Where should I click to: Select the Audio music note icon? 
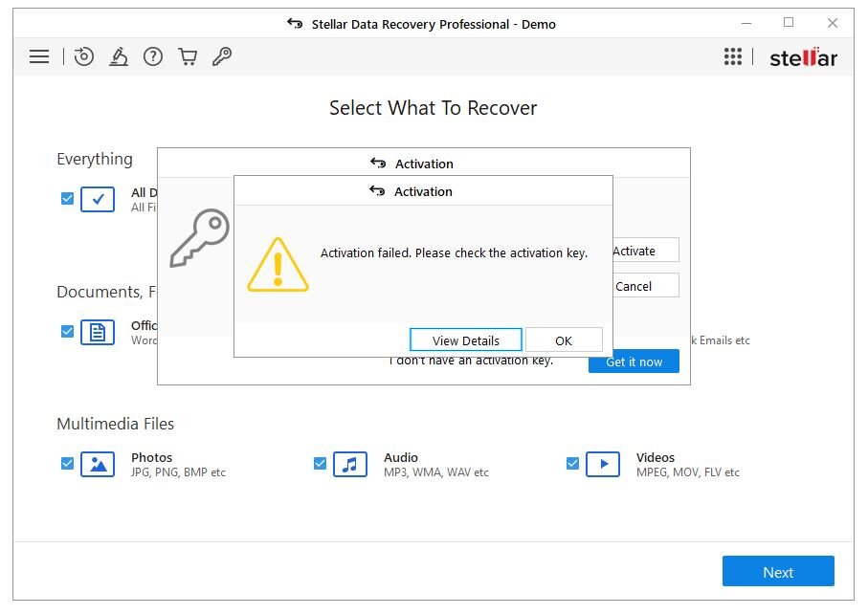pyautogui.click(x=350, y=465)
